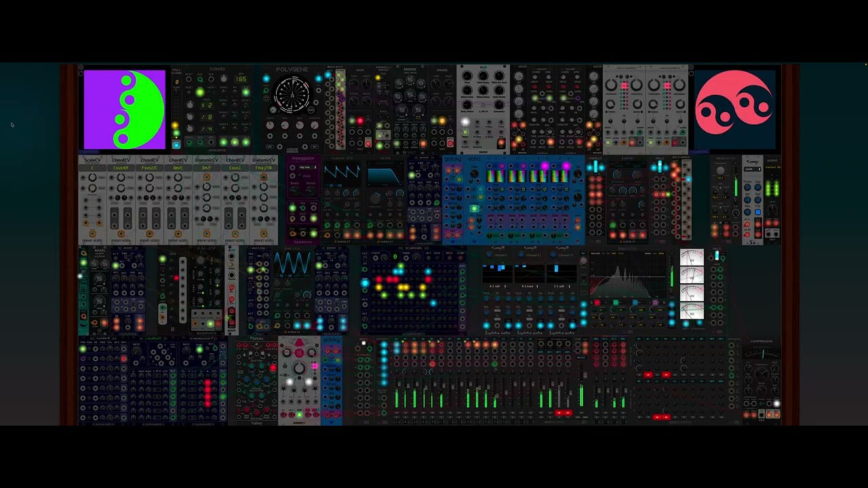Toggle the lit green RUN button on Clocked
Viewport: 868px width, 488px height.
(x=199, y=92)
